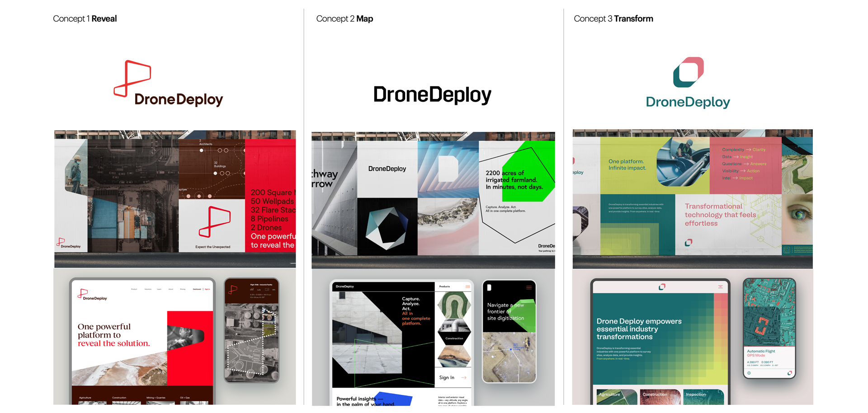Screen dimensions: 868x413
Task: Open the Agriculture card in Concept 3 tablet
Action: (617, 397)
